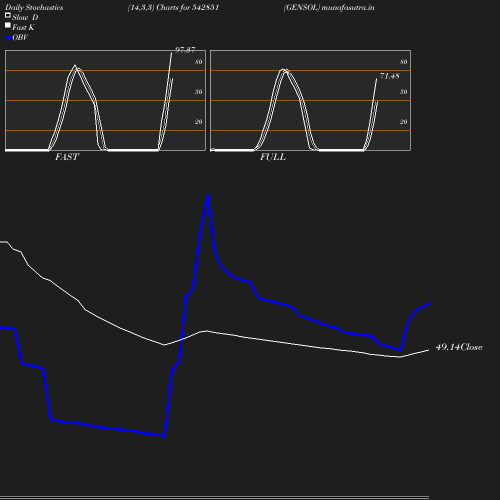Click the blue OBV legend swatch
This screenshot has width=500, height=500.
point(8,38)
